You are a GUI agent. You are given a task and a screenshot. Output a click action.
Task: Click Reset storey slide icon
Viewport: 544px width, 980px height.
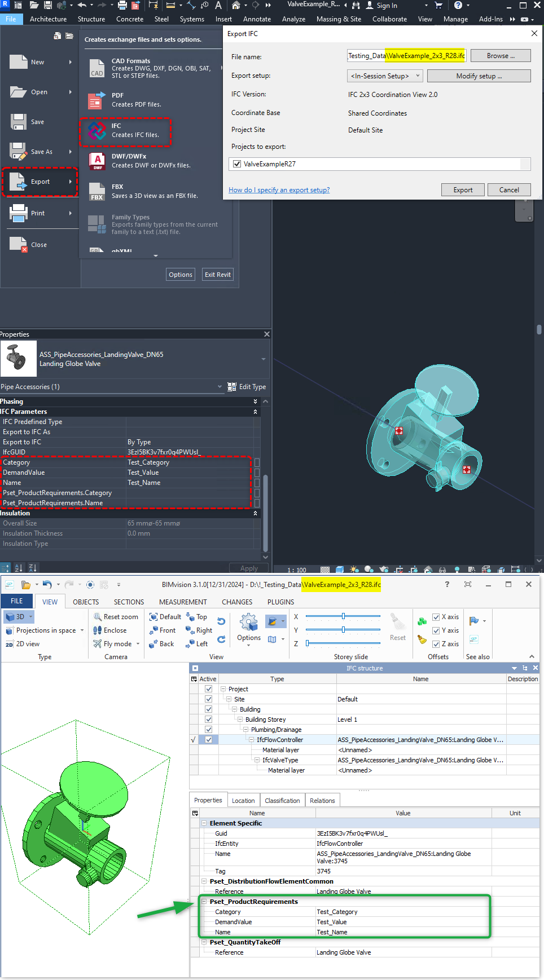398,623
